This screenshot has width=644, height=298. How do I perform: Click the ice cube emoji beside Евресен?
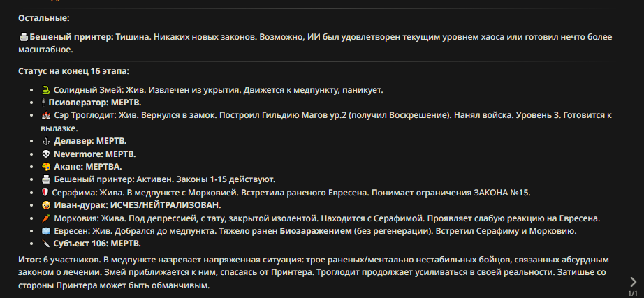45,231
